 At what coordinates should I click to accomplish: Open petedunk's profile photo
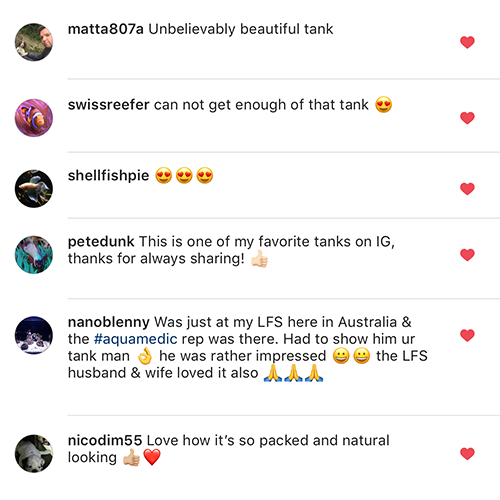(34, 255)
